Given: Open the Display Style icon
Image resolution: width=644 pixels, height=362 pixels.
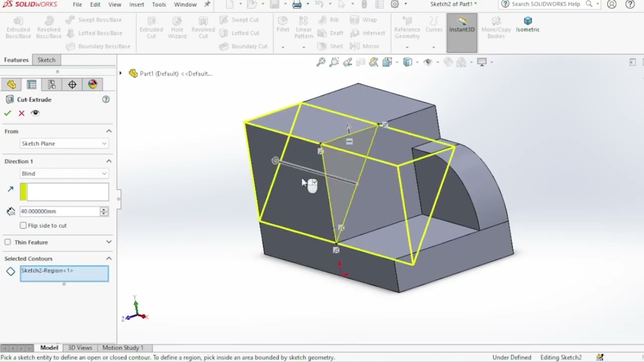Looking at the screenshot, I should tap(408, 62).
